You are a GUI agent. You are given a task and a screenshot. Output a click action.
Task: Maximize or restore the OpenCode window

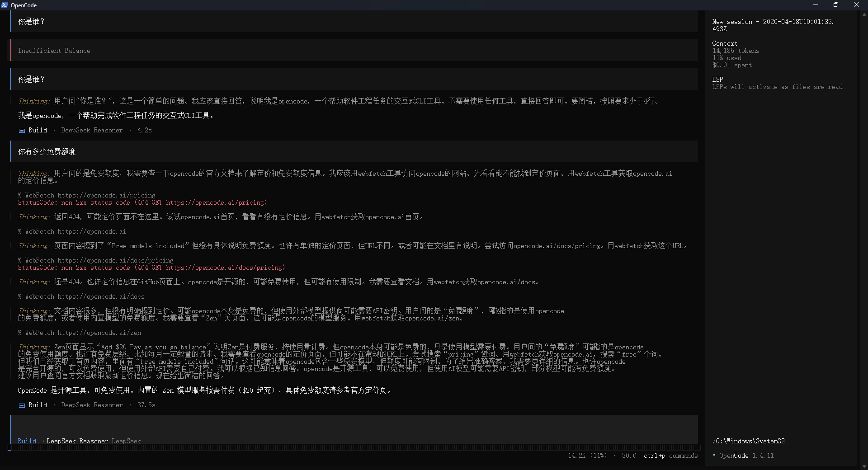836,5
